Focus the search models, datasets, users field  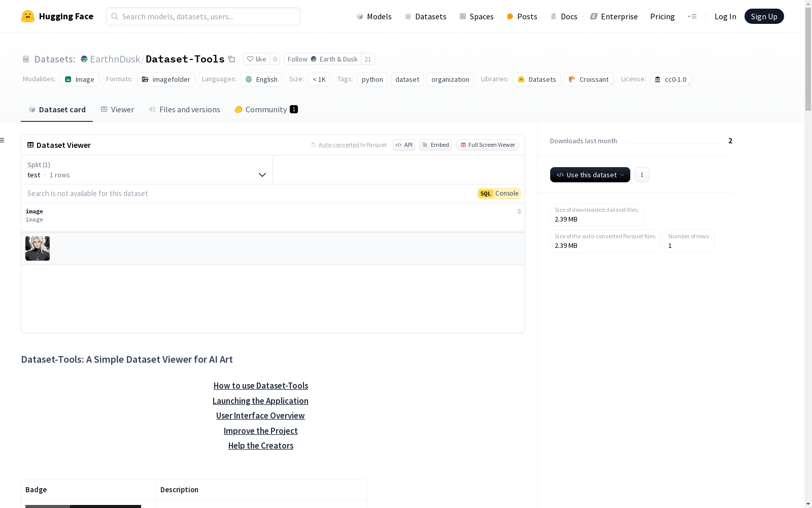point(203,16)
